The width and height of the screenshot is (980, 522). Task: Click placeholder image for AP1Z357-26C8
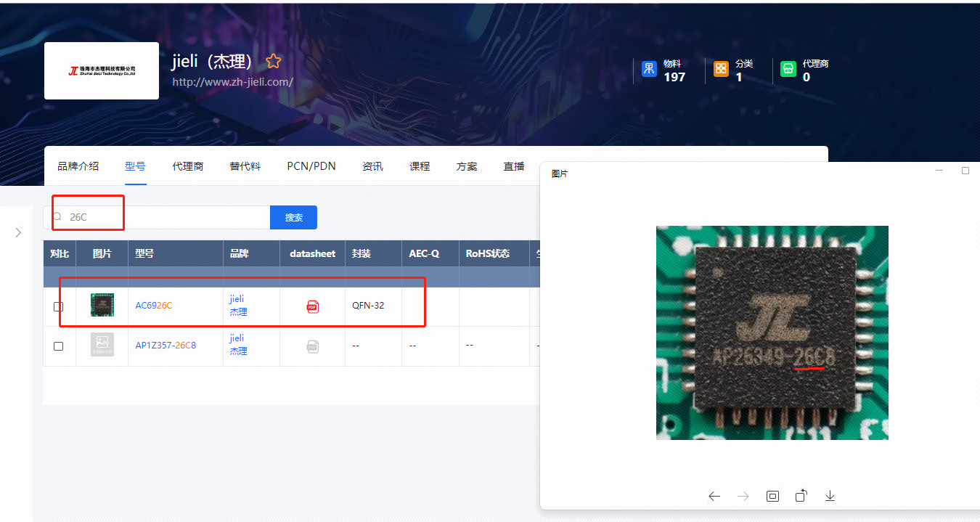(x=102, y=345)
